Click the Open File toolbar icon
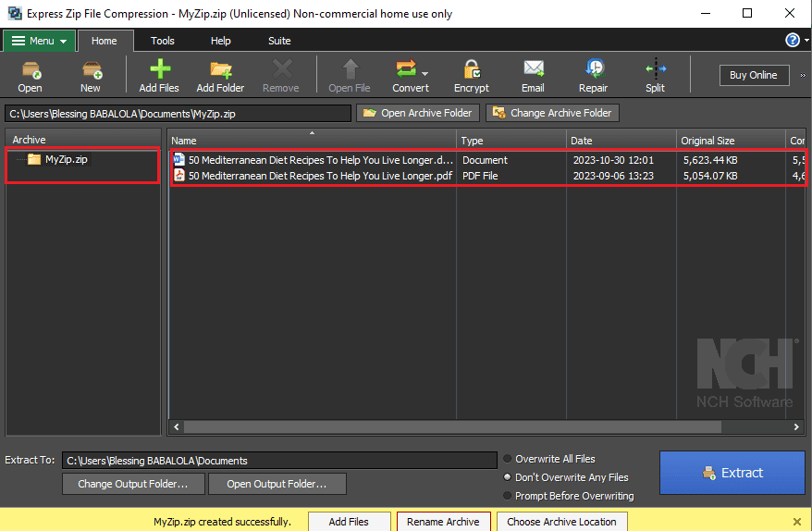Screen dimensions: 812x531 pyautogui.click(x=350, y=76)
